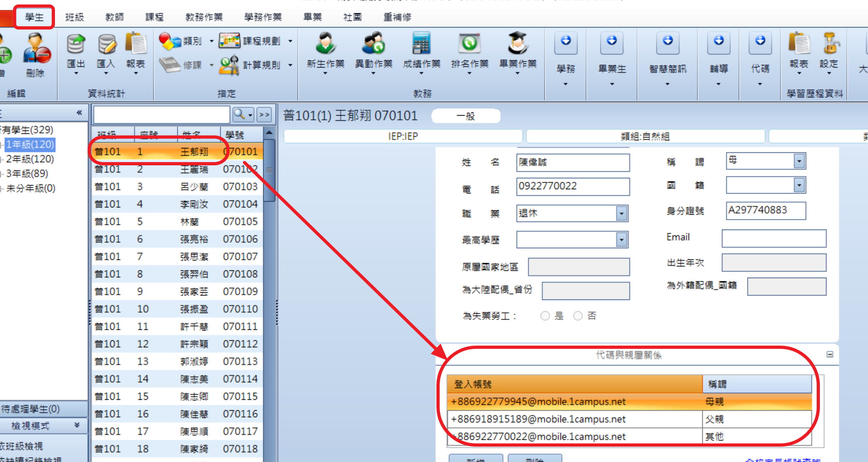The image size is (868, 462).
Task: Open 成績作業 grade tasks icon
Action: pyautogui.click(x=421, y=44)
